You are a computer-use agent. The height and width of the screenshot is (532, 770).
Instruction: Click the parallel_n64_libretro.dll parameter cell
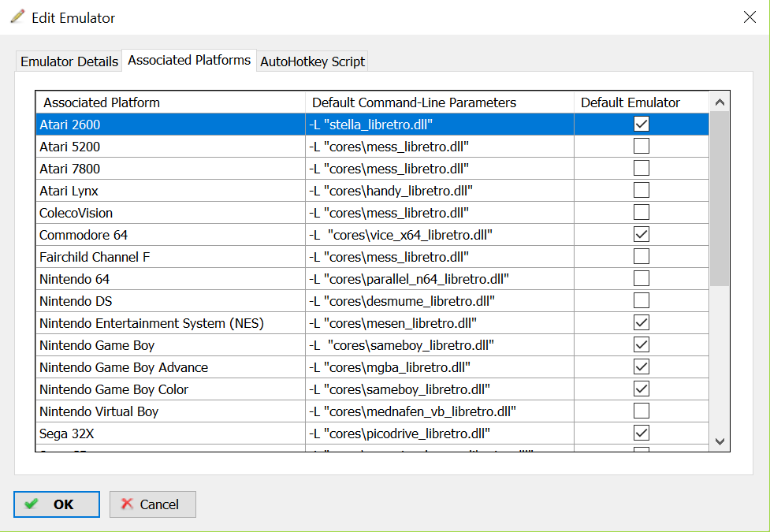(440, 279)
